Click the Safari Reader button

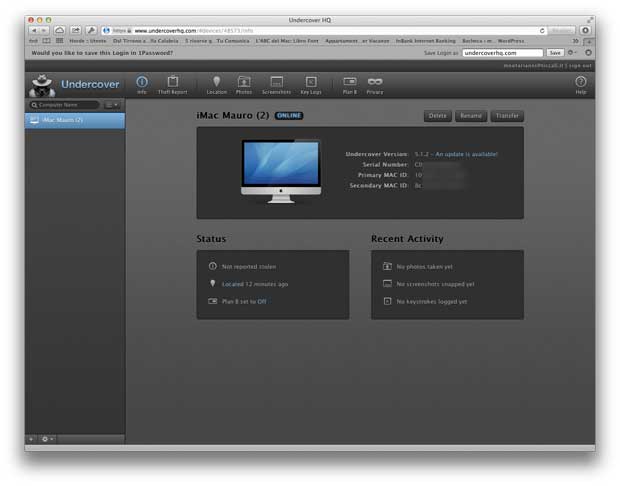point(561,30)
